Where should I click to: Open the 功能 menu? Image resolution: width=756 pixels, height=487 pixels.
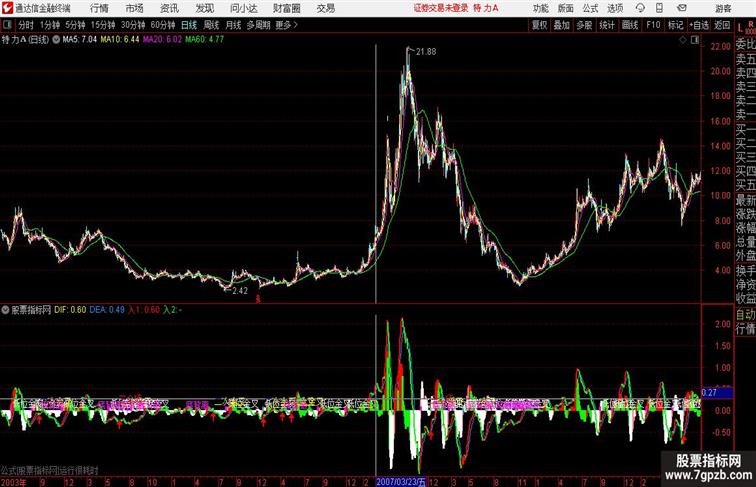[x=540, y=8]
